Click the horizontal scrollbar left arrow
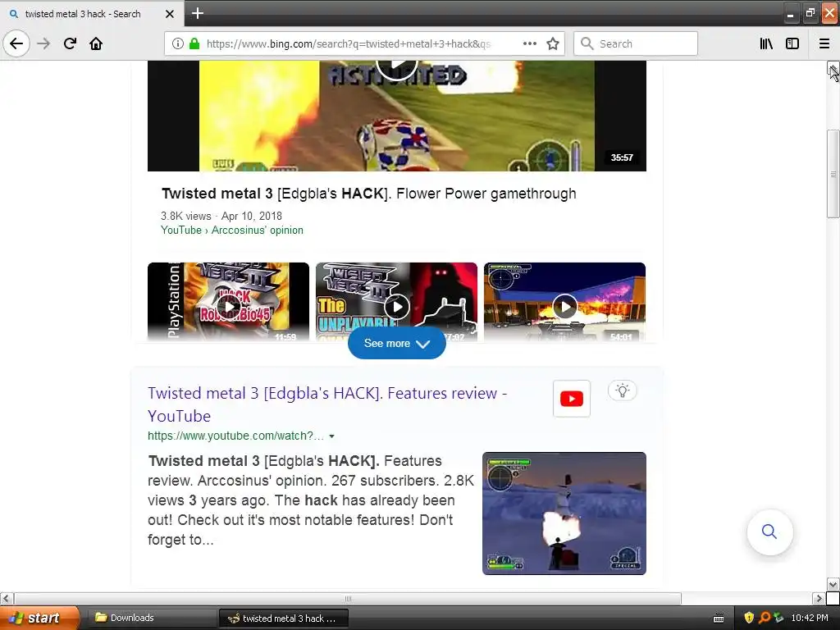The height and width of the screenshot is (630, 840). point(6,598)
